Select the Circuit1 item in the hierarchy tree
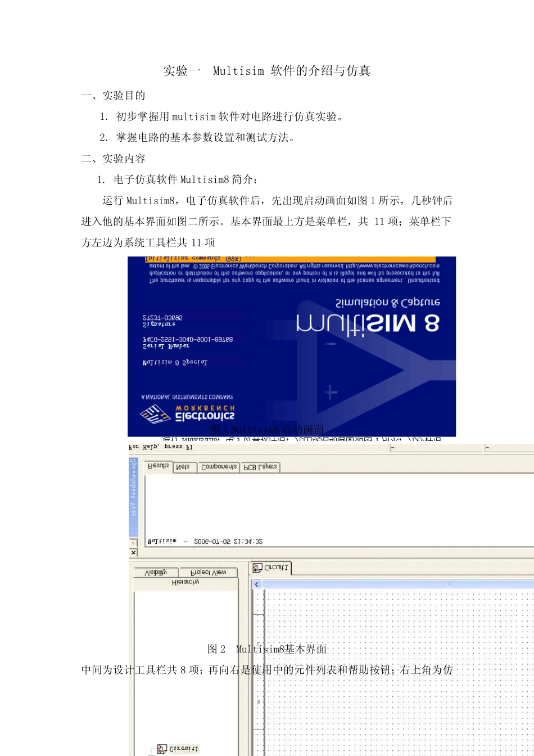The height and width of the screenshot is (756, 534). click(x=183, y=749)
